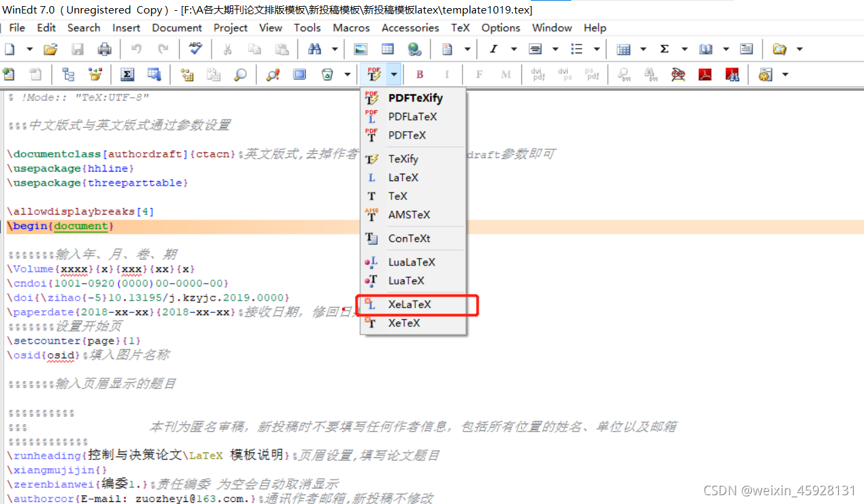Viewport: 864px width, 504px height.
Task: Expand the PDFTeXify compiler dropdown arrow
Action: tap(393, 74)
